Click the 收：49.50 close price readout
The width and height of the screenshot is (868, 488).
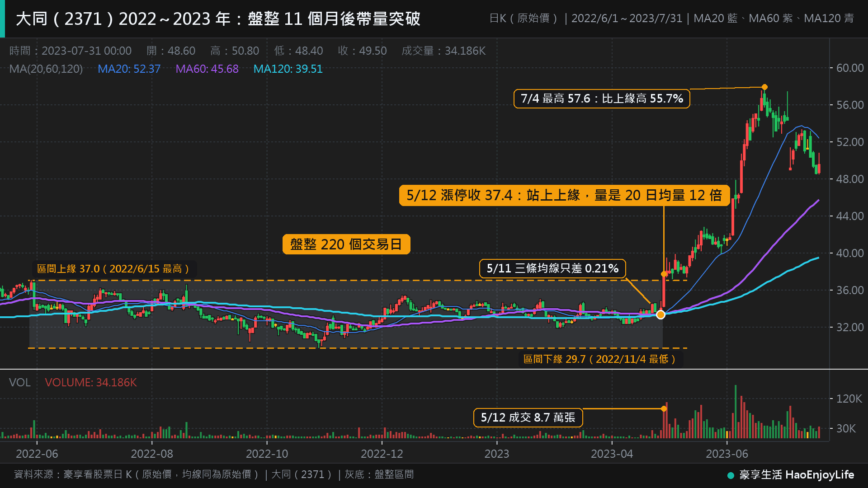362,51
